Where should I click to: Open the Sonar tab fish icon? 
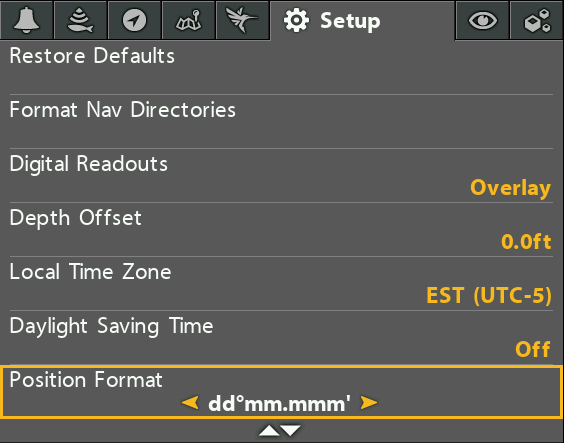coord(81,20)
